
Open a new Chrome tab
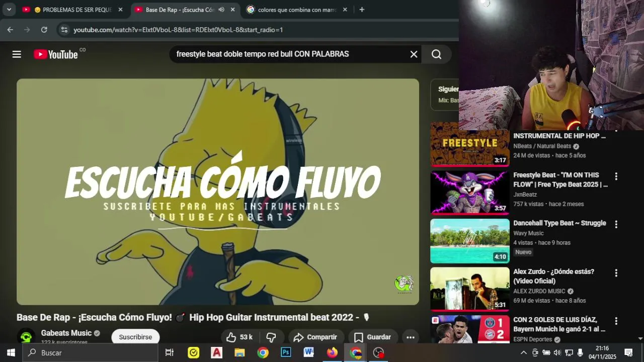(x=361, y=10)
